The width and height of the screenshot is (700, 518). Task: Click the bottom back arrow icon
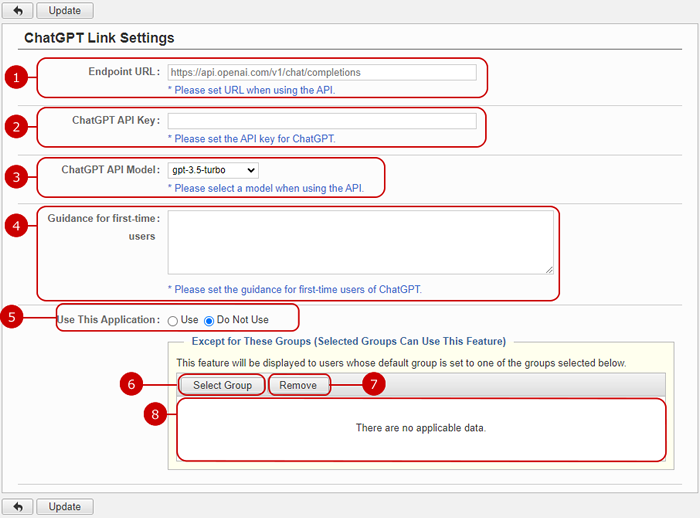[x=18, y=506]
